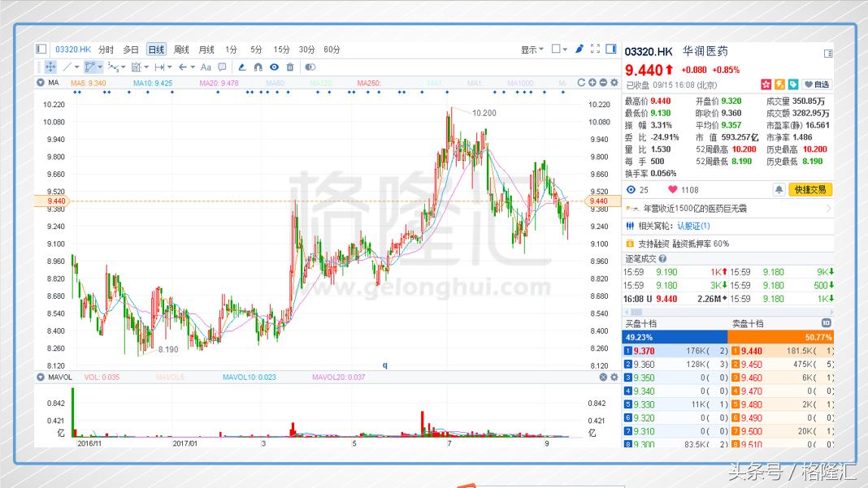
Task: Delete drawings with the trash icon
Action: coord(289,67)
